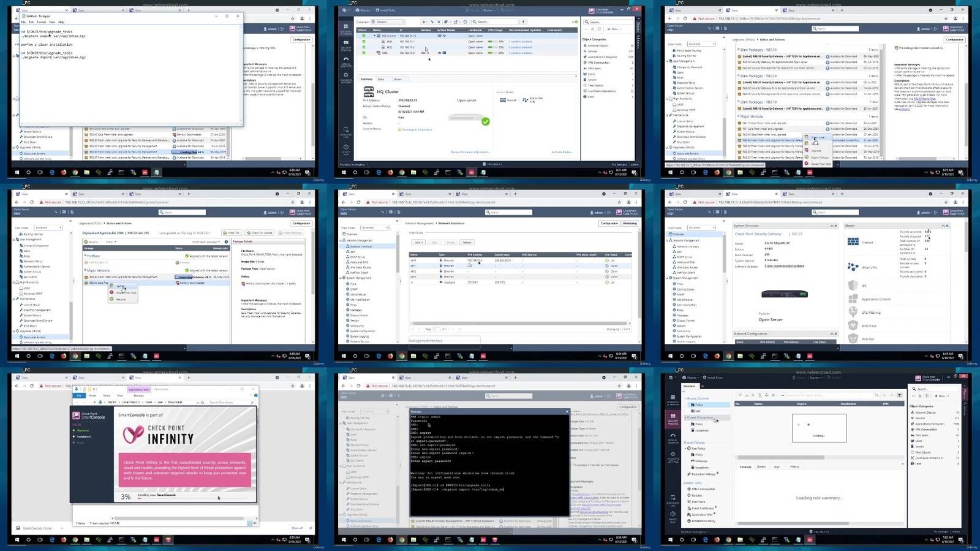Collapse the Blink Packages - R80.30 group

(x=737, y=50)
